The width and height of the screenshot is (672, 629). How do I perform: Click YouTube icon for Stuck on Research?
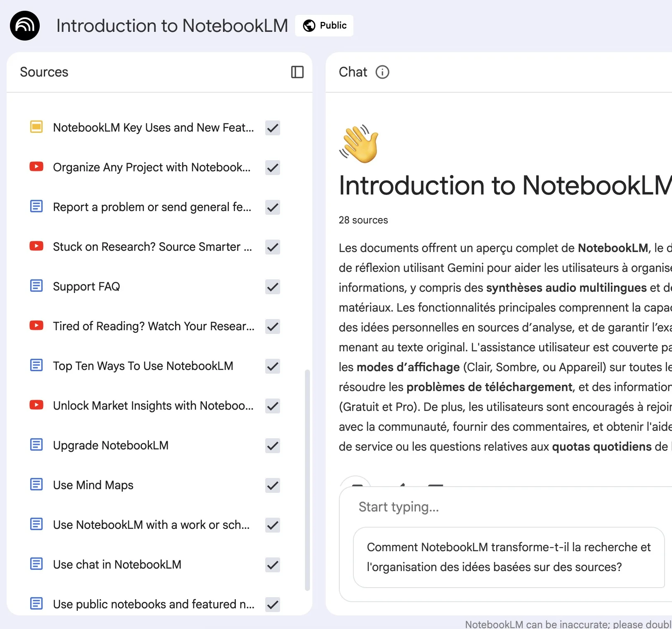(36, 246)
